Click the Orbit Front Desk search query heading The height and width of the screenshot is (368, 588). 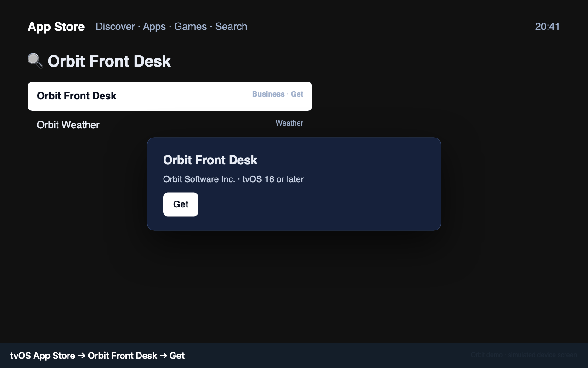109,61
